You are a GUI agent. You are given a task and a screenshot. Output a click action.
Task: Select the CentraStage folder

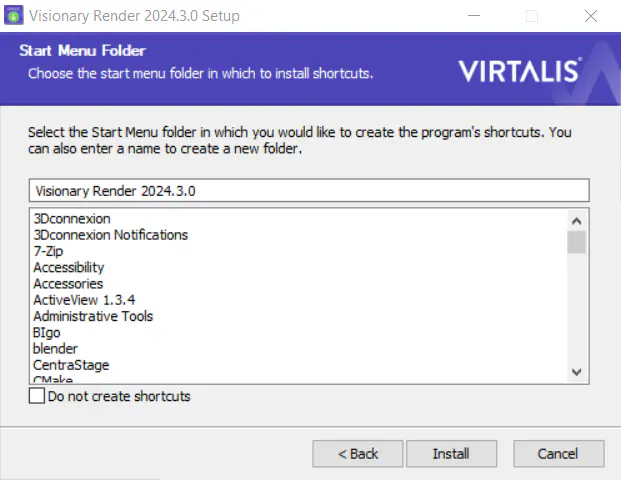(71, 365)
